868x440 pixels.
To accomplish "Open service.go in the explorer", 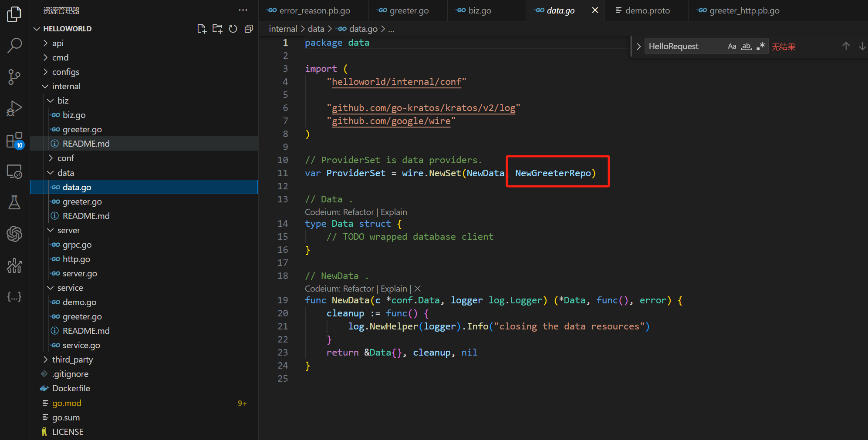I will coord(144,345).
